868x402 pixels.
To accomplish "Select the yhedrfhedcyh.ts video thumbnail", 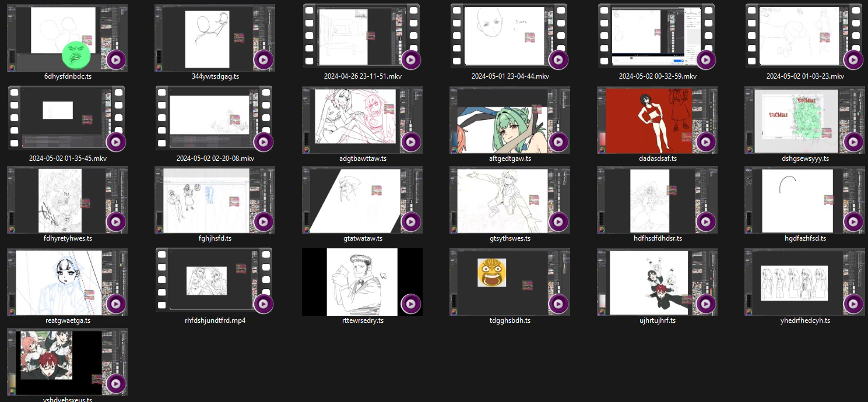I will click(804, 283).
